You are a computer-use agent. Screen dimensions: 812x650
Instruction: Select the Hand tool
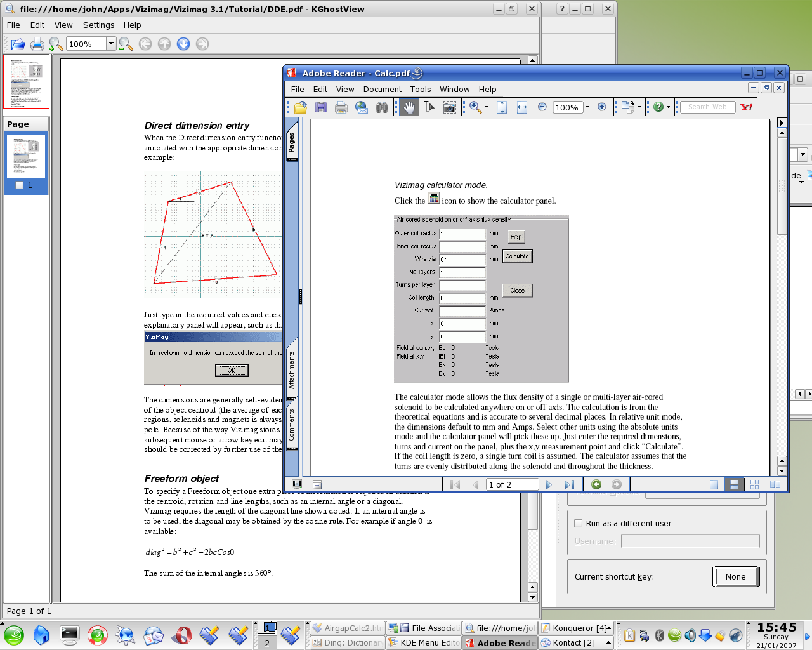coord(409,107)
